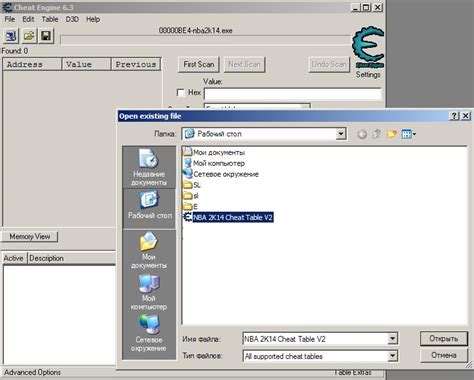
Task: Click the Value input field
Action: (x=292, y=94)
